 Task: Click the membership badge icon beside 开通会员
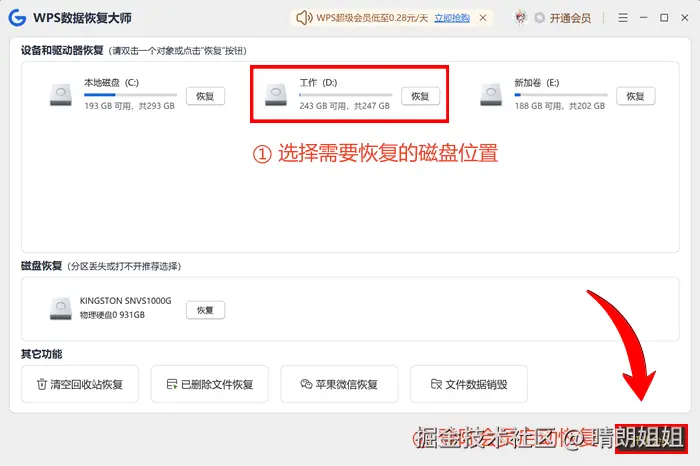coord(540,18)
